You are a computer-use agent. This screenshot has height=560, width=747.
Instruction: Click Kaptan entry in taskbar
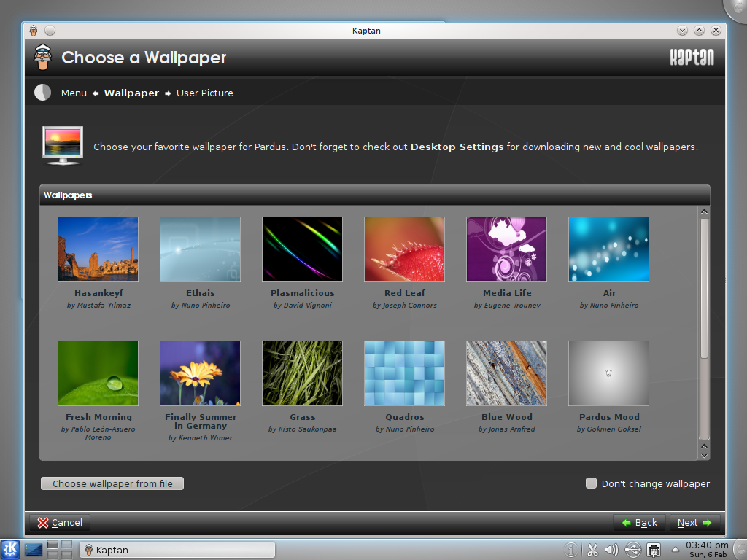pos(177,550)
